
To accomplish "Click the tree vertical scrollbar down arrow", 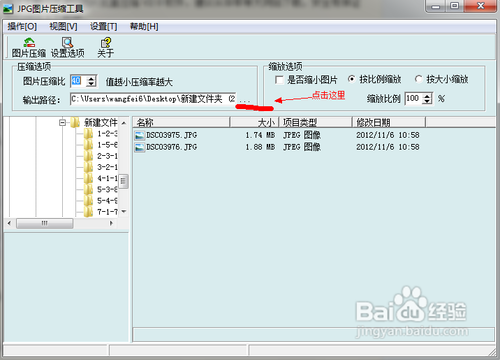I will (x=124, y=212).
